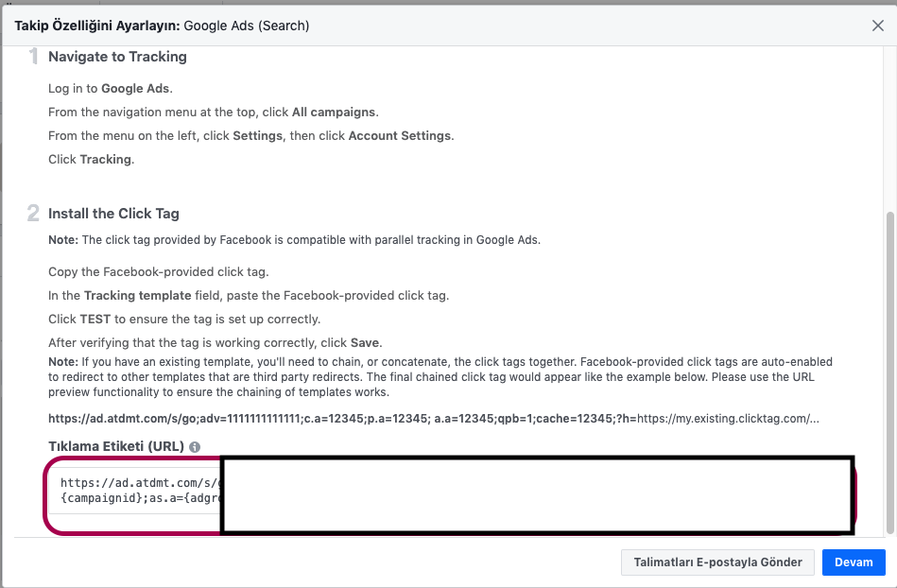Click the example URL starting https://ad.atdmt.com/s/go;adv
The image size is (897, 588).
pyautogui.click(x=434, y=419)
